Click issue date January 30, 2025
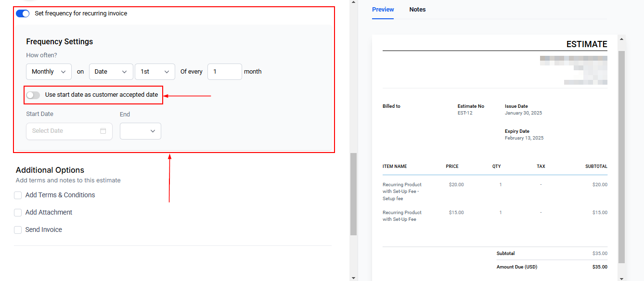The image size is (644, 281). [523, 113]
